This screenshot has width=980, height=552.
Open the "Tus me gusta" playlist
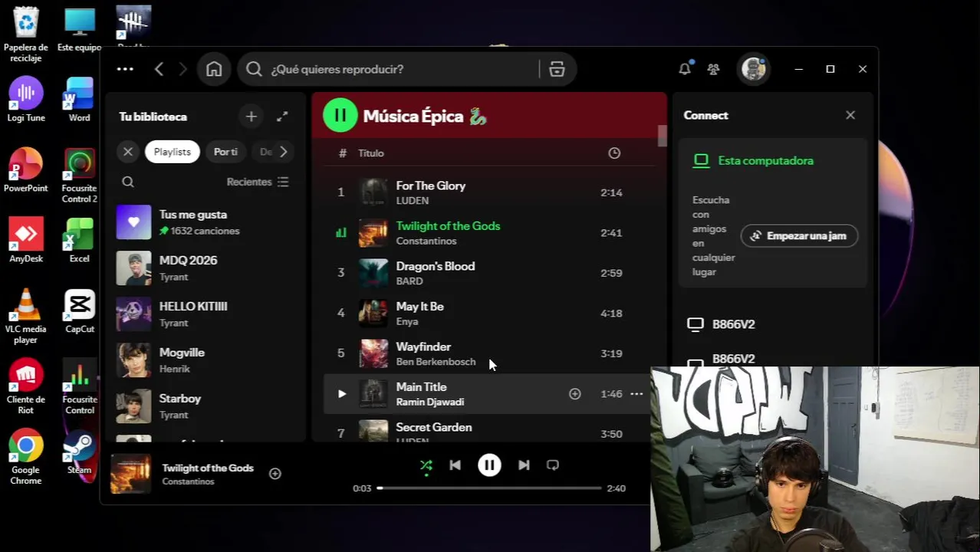point(205,222)
